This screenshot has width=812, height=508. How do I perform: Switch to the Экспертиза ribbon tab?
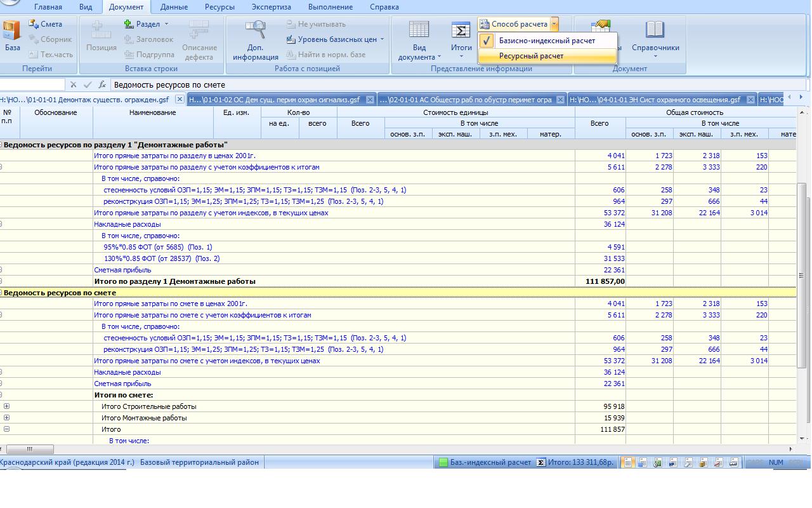tap(271, 7)
